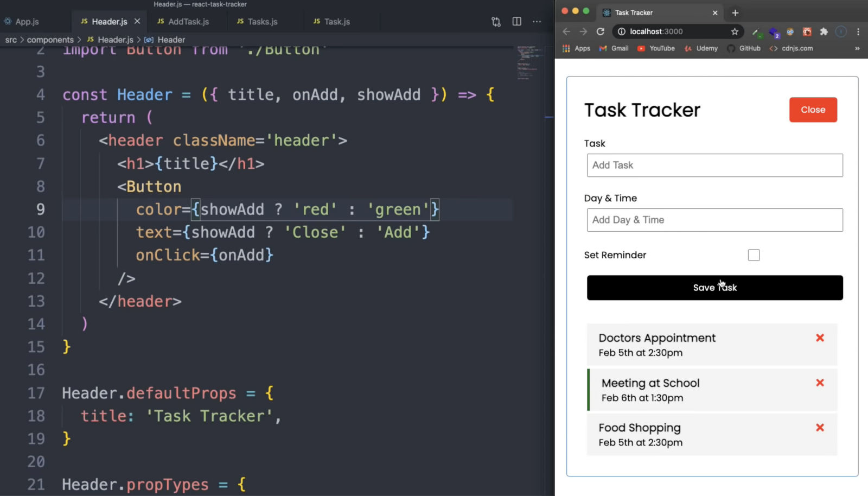Click the glasses face extension icon
This screenshot has height=496, width=868.
pos(790,31)
